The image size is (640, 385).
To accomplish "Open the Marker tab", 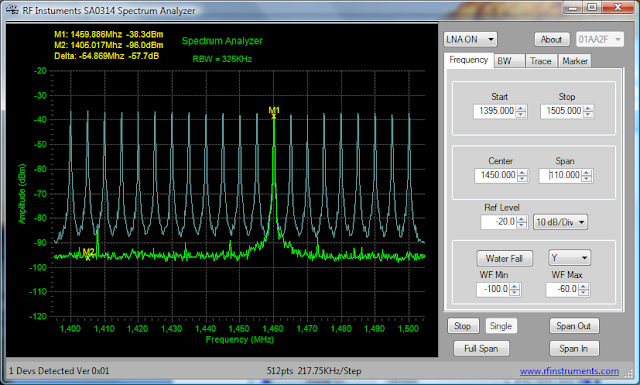I will coord(575,61).
